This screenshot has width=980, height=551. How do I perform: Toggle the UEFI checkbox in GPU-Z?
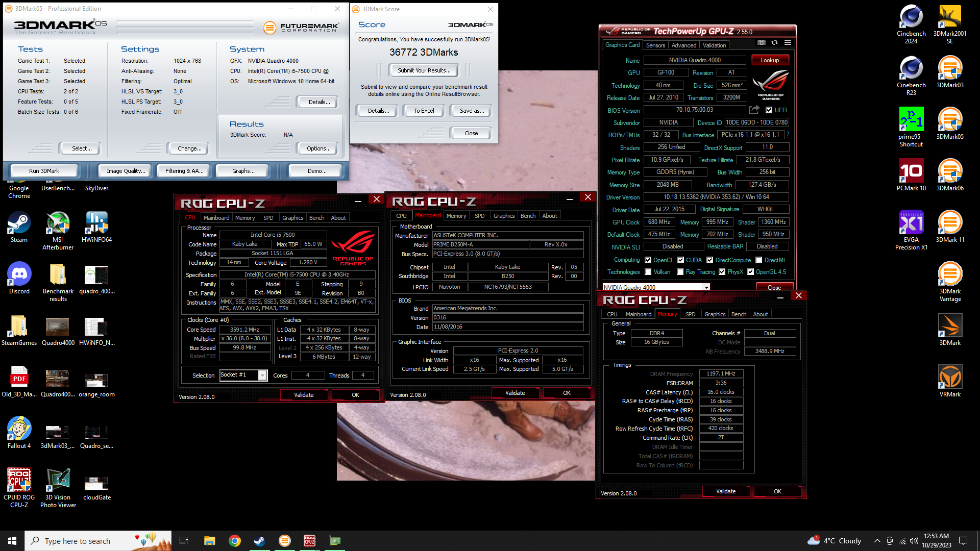(769, 110)
